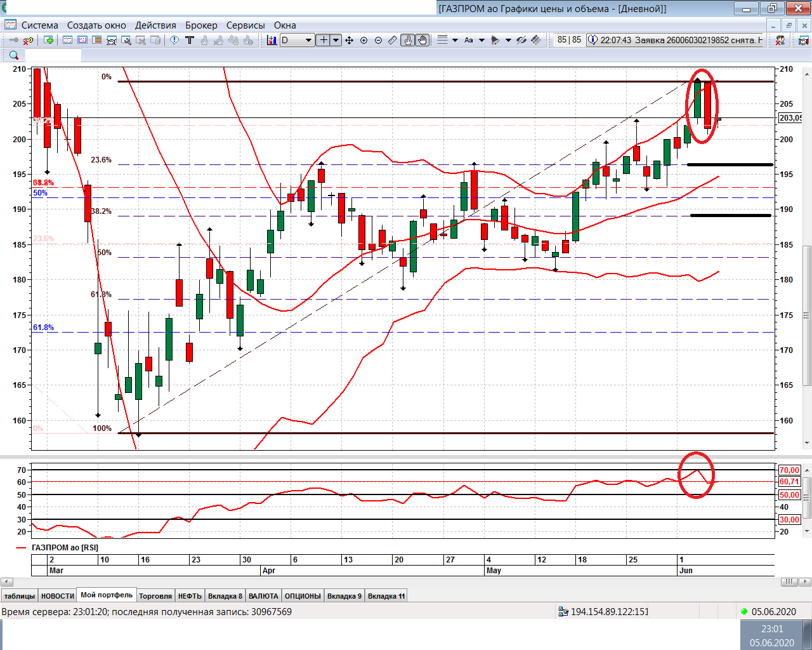Click the Windows taskbar clock 23:01
This screenshot has width=812, height=650.
coord(772,628)
